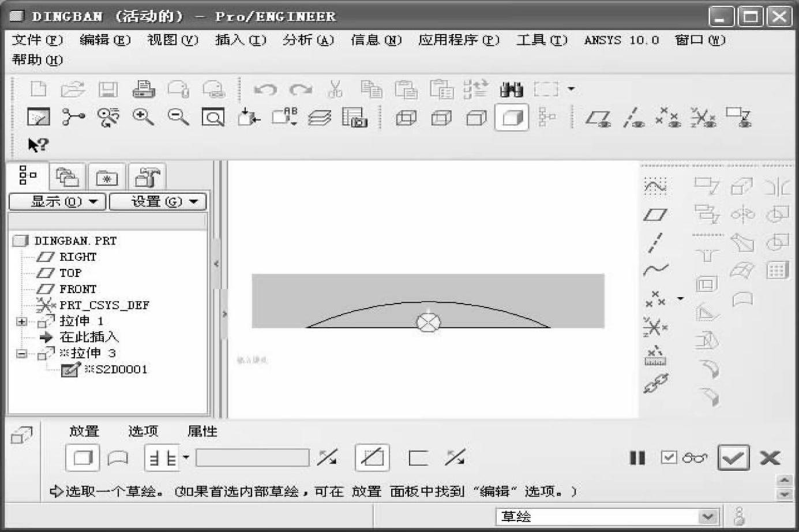Image resolution: width=799 pixels, height=532 pixels.
Task: Open the 编辑 menu
Action: tap(105, 40)
